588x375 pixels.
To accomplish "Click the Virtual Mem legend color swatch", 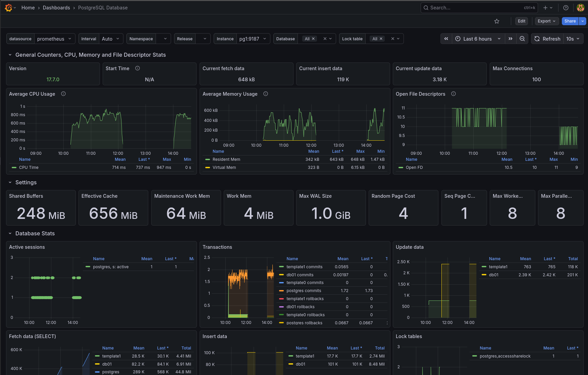I will (x=207, y=167).
